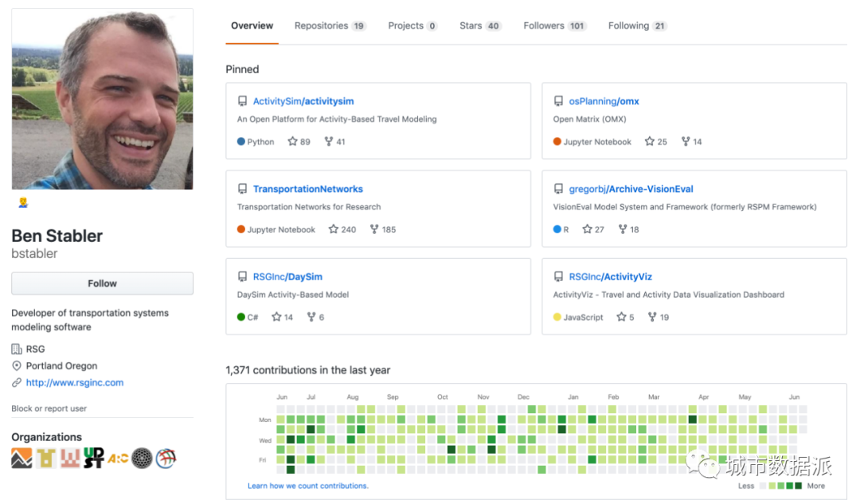This screenshot has width=860, height=504.
Task: Click the star icon showing 27 on Archive-VisionEval
Action: (587, 229)
